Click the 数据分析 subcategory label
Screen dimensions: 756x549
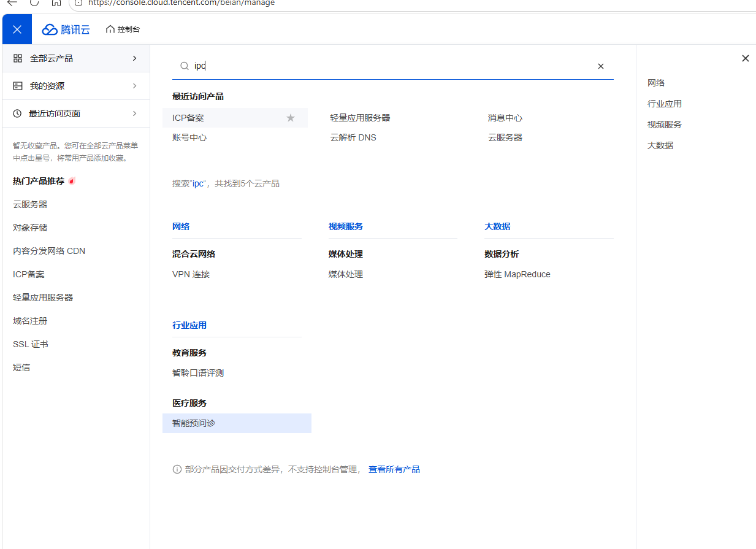[x=502, y=254]
